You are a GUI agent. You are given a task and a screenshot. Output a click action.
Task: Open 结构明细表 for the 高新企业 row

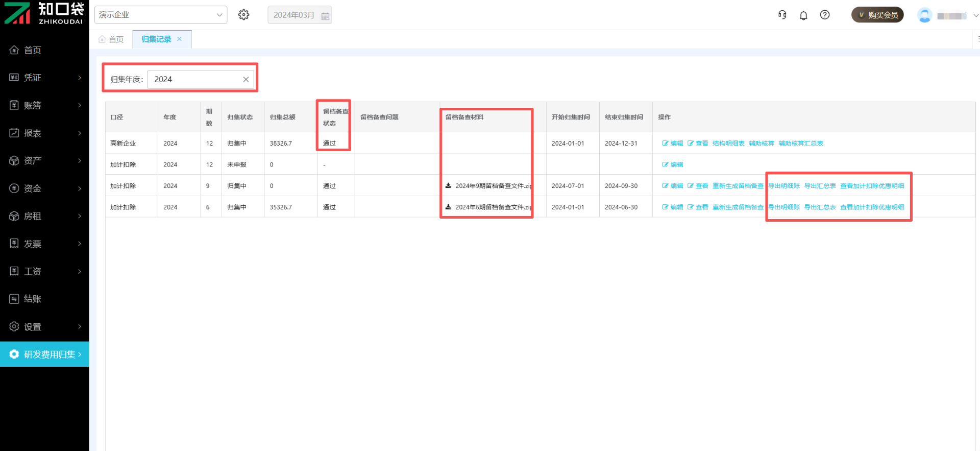[x=728, y=144]
